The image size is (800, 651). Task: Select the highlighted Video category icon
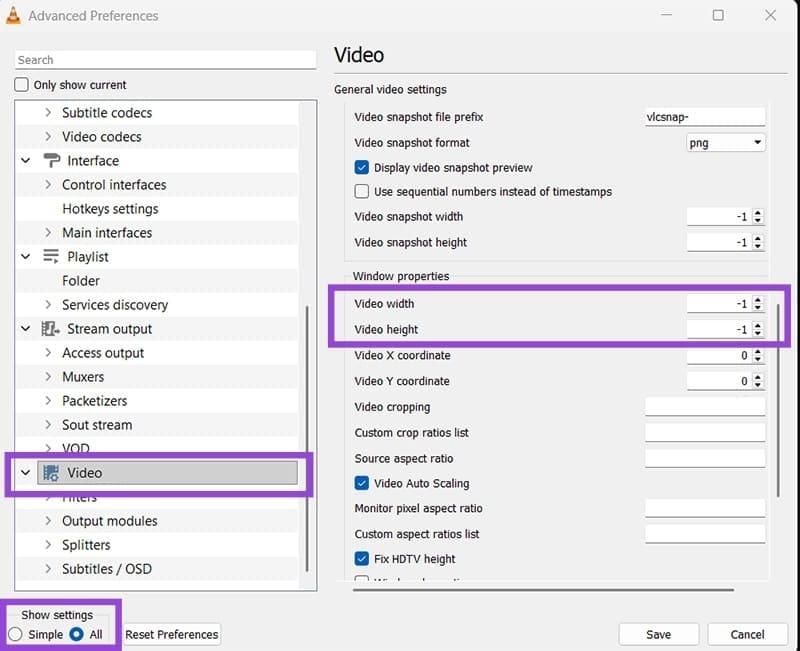tap(50, 473)
